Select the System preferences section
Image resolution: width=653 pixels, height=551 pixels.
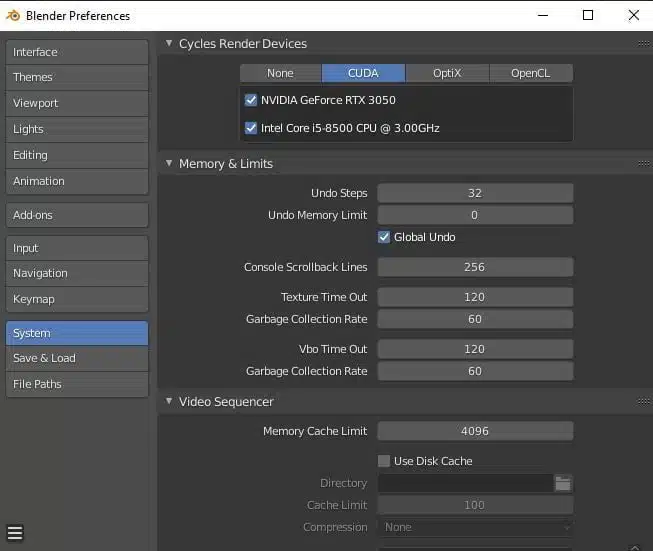click(x=77, y=333)
